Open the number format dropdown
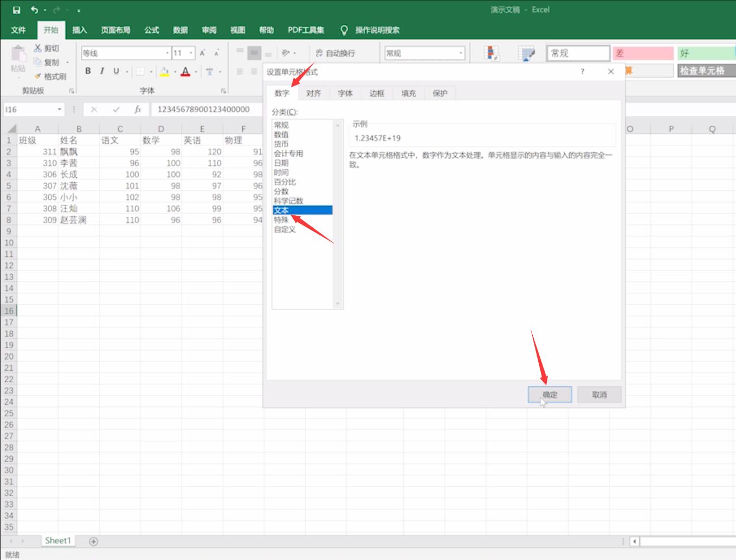This screenshot has height=560, width=736. (x=461, y=53)
